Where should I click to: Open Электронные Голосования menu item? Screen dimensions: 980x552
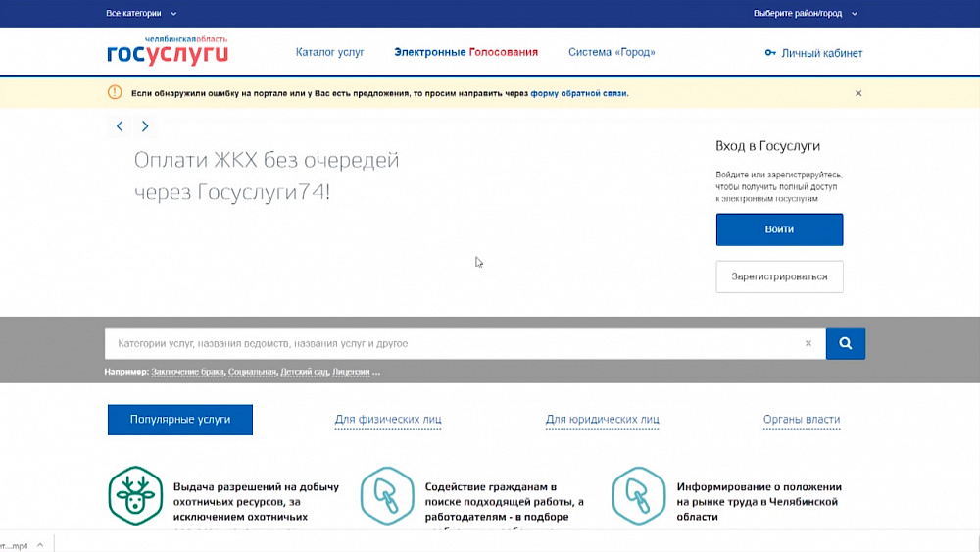click(465, 52)
